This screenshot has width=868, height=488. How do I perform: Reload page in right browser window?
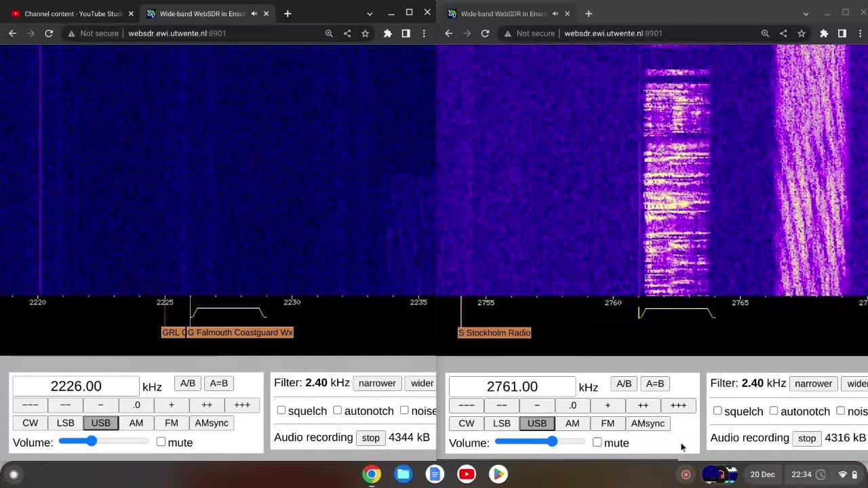(485, 33)
